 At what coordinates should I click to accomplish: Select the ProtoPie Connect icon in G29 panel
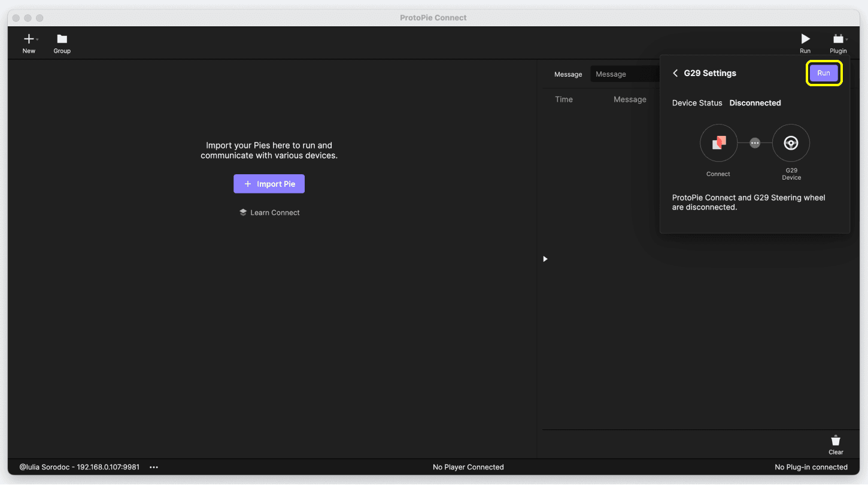tap(718, 143)
